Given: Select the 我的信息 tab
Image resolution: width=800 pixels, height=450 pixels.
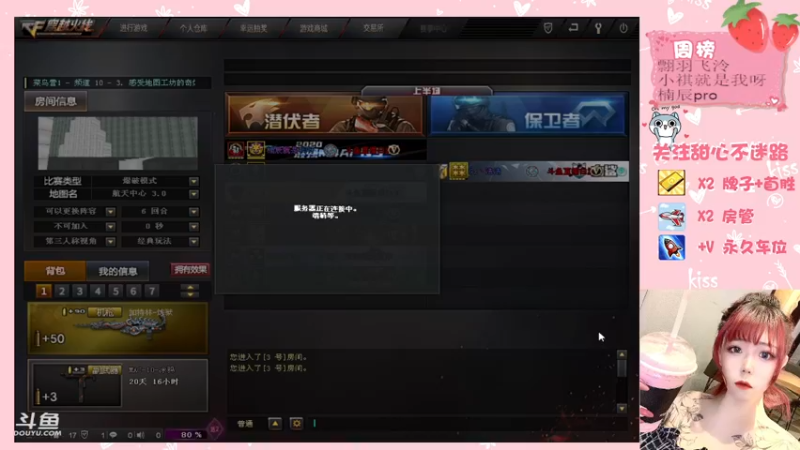Looking at the screenshot, I should click(x=117, y=271).
